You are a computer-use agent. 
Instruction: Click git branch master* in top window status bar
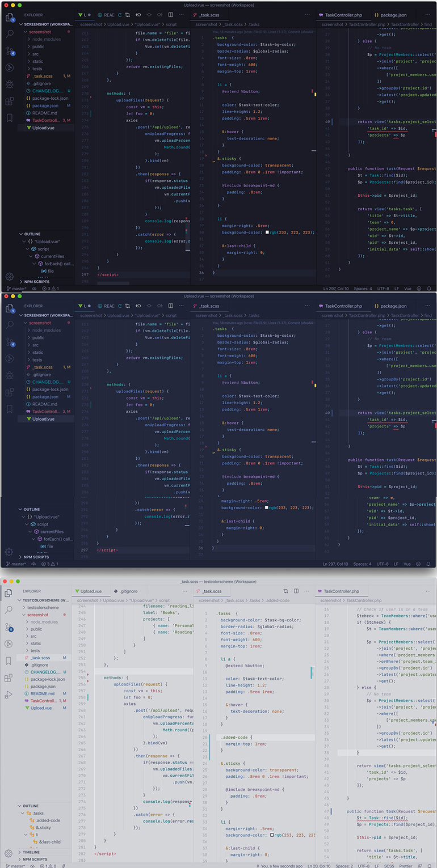[15, 289]
